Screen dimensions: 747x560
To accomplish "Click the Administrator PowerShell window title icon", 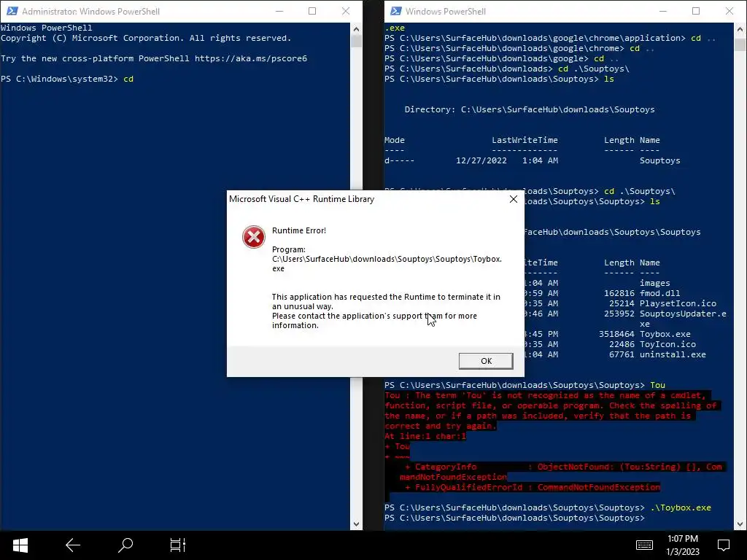I will pyautogui.click(x=12, y=11).
